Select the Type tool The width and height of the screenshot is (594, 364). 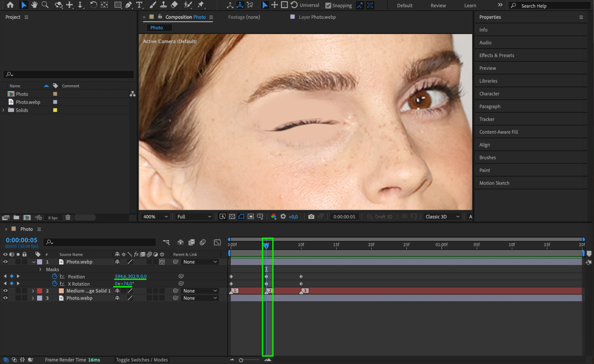point(139,5)
